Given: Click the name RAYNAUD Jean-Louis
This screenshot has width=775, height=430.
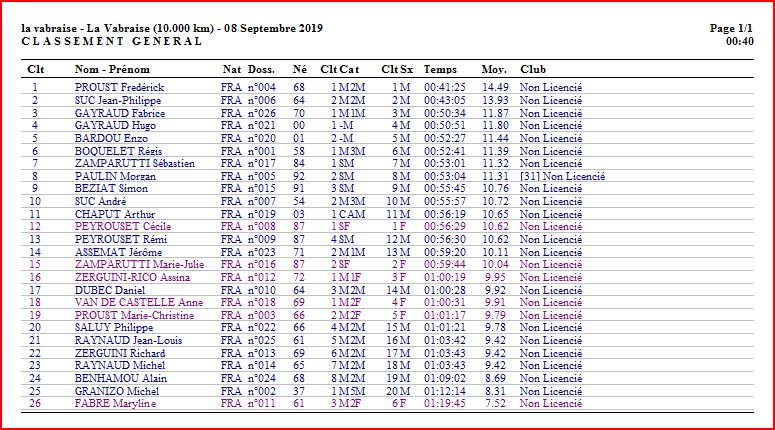Looking at the screenshot, I should click(128, 341).
